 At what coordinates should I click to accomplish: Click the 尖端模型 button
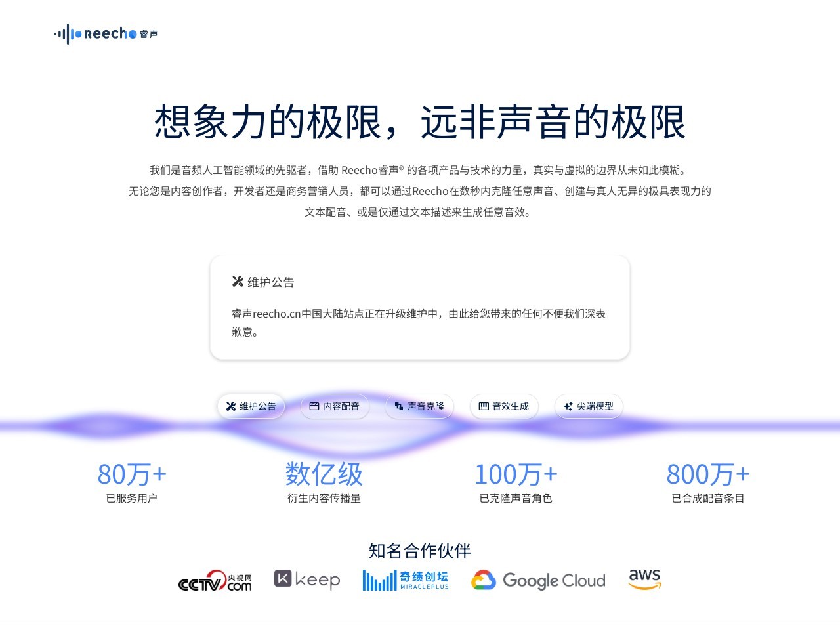589,406
